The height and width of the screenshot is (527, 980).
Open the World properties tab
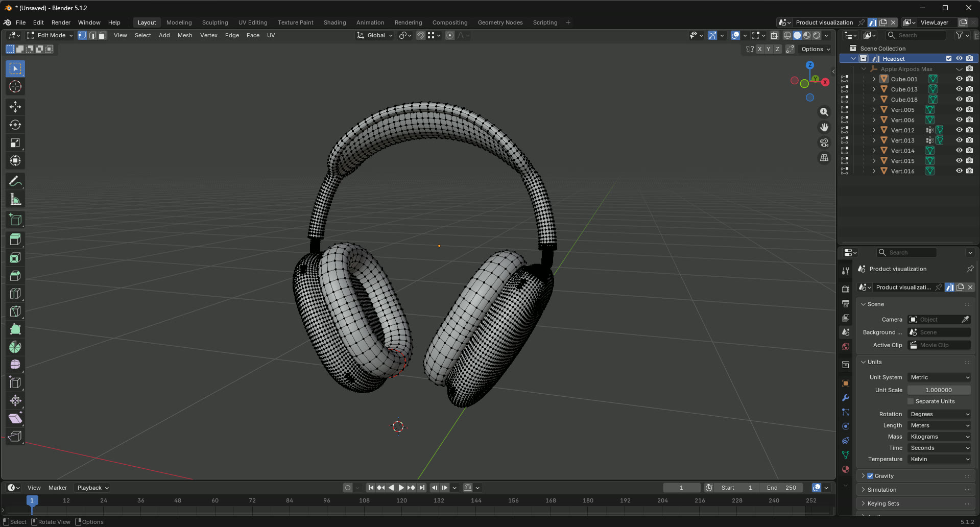tap(846, 347)
